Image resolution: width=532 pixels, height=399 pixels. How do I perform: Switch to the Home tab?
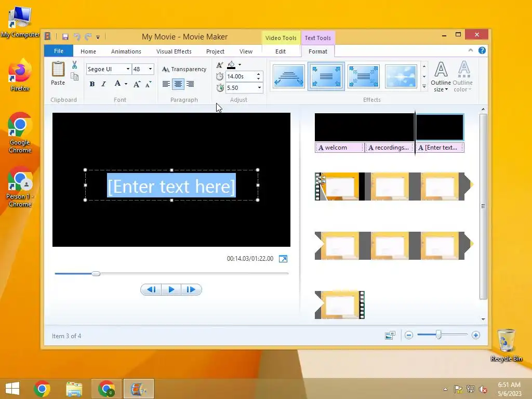(88, 51)
